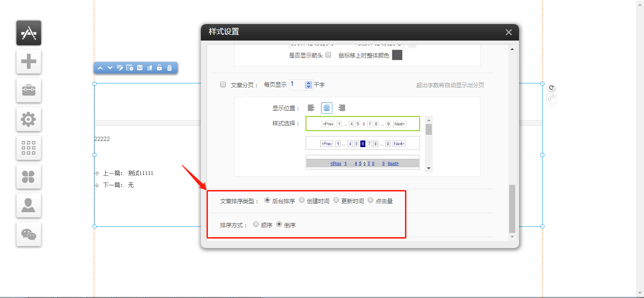Click the 每页显示 number stepper arrows

click(x=308, y=85)
